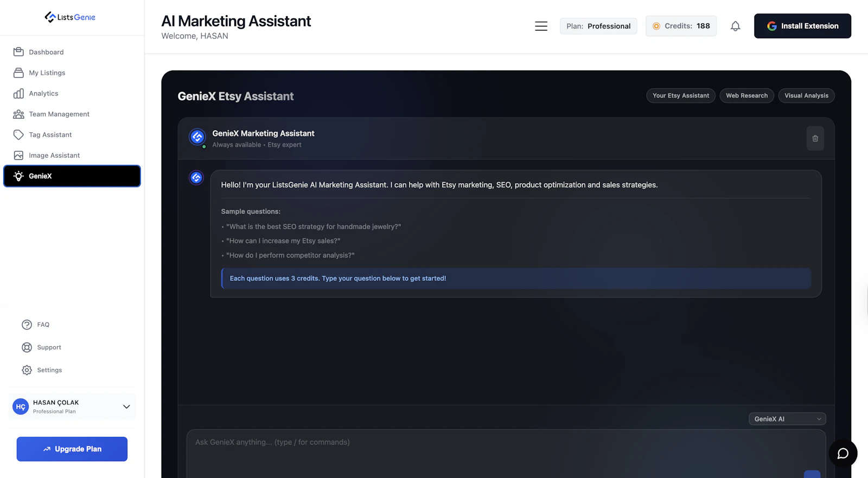Toggle the hamburger menu icon
This screenshot has width=868, height=478.
(x=541, y=26)
